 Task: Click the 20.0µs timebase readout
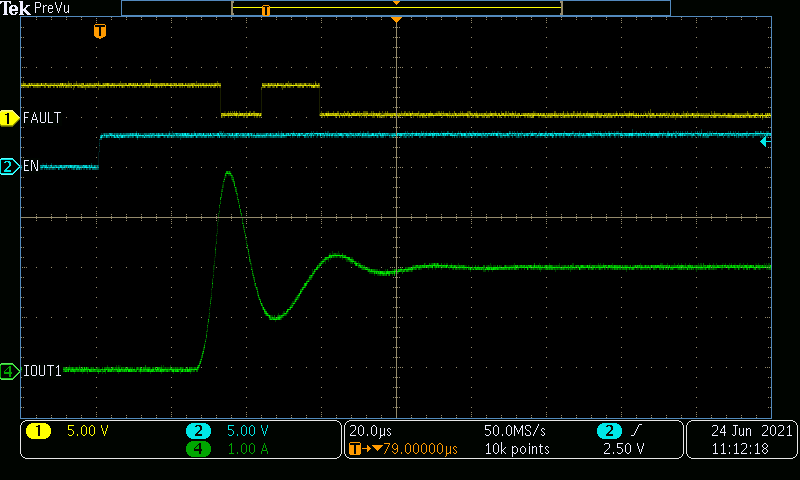tap(370, 432)
